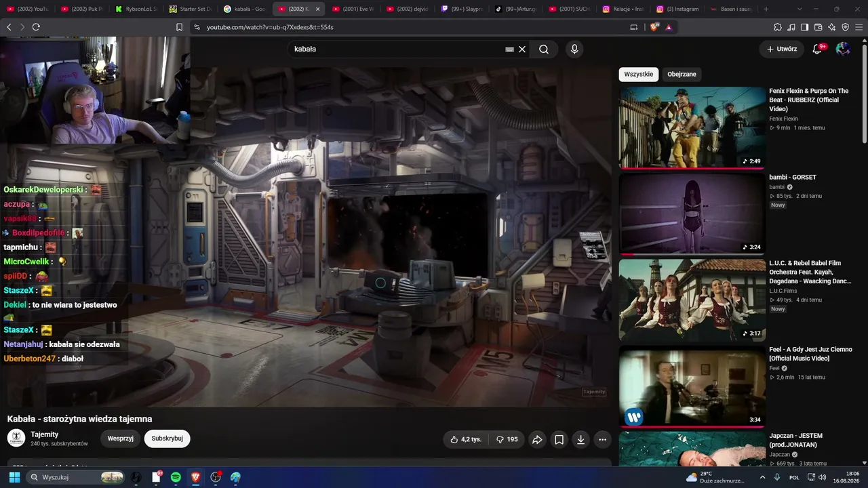Screen dimensions: 868x488
Task: Open the bambi - GORSET video thumbnail
Action: pyautogui.click(x=692, y=213)
